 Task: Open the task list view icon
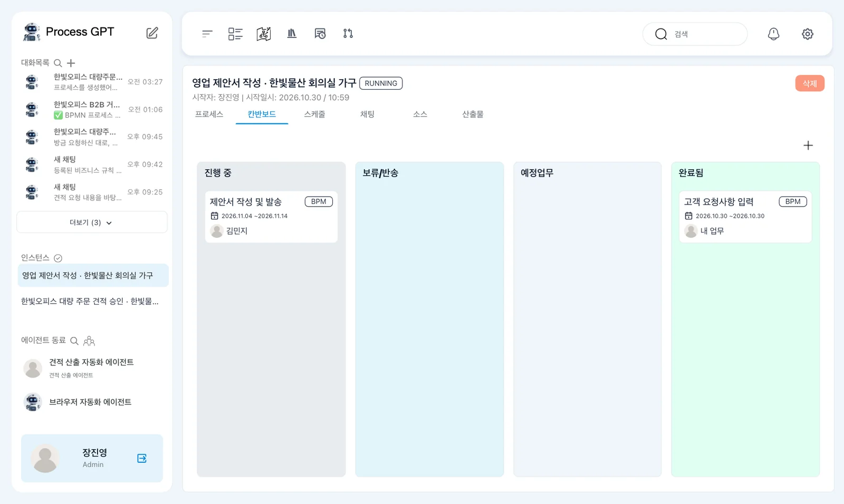click(x=235, y=34)
